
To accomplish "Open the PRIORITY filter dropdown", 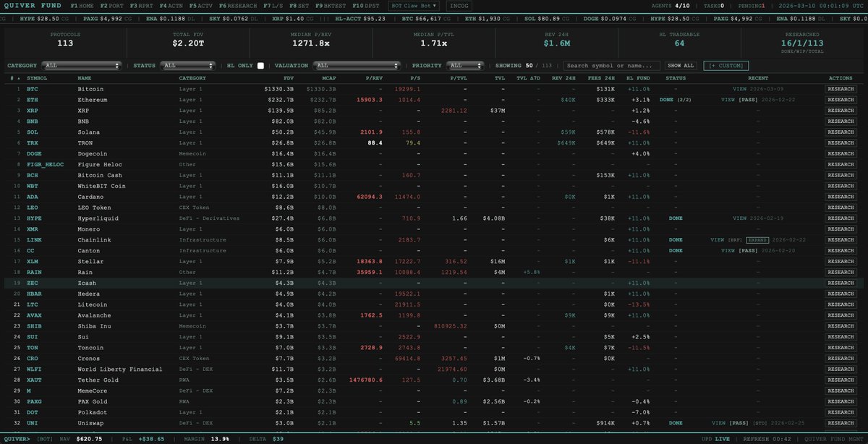I will [x=467, y=65].
